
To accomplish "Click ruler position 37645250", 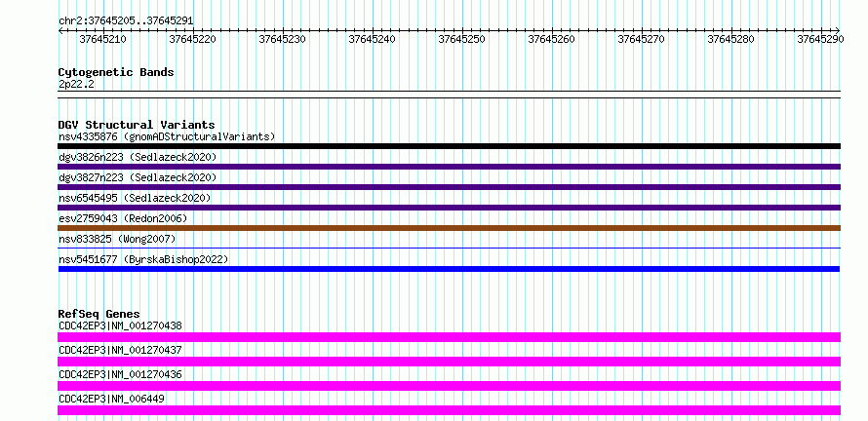I will (461, 39).
